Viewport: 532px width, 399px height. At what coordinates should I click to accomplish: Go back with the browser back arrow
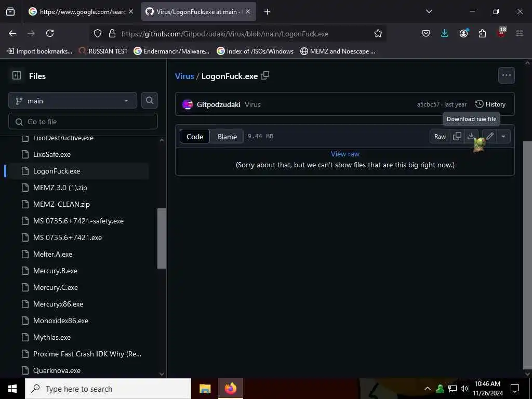12,33
